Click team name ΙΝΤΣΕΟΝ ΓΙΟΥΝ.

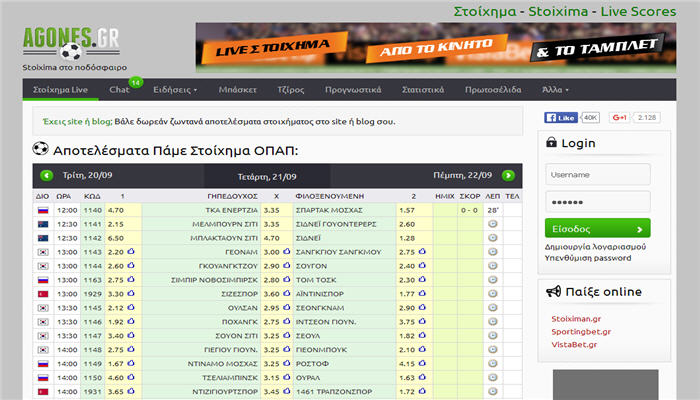[x=326, y=322]
